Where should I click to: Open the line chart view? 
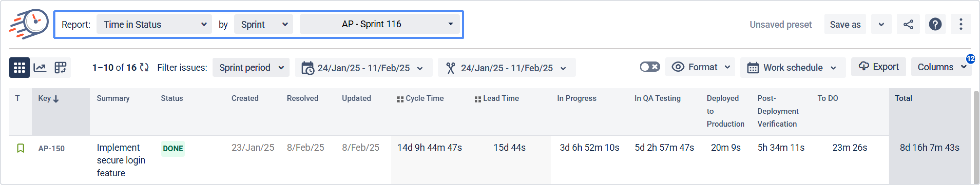[x=40, y=68]
